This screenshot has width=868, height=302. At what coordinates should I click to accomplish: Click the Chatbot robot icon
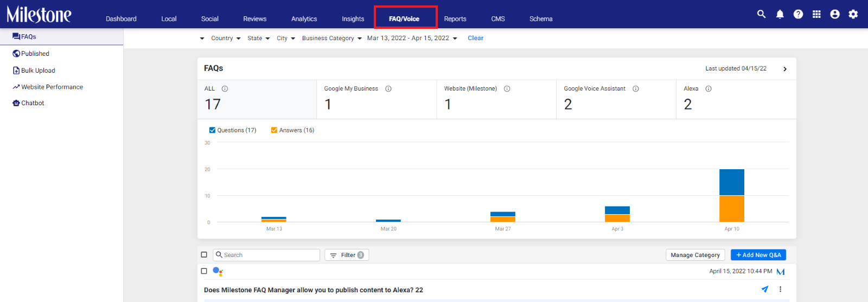coord(16,103)
